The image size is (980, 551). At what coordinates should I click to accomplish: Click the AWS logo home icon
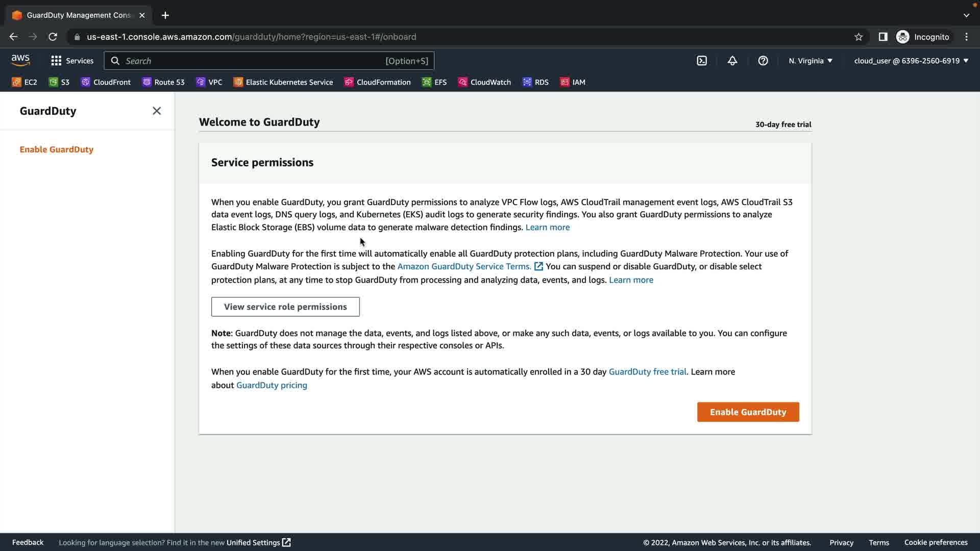[x=20, y=60]
